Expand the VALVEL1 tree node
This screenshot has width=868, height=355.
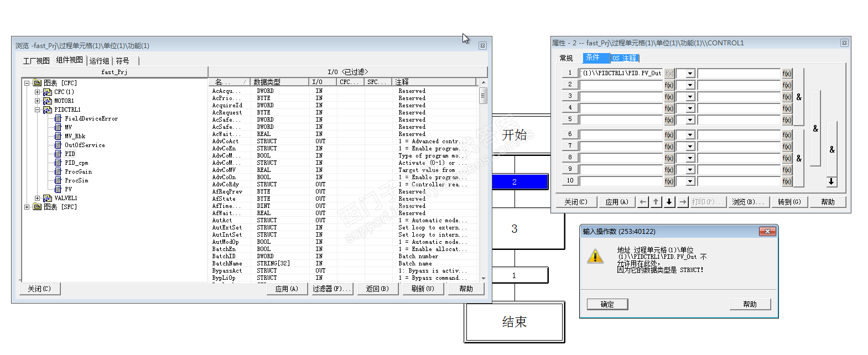point(38,198)
